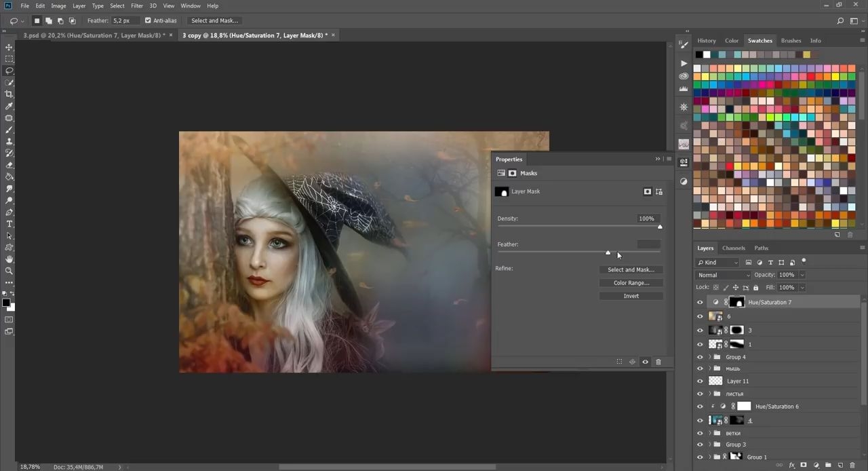Select the Rectangular Marquee tool
Image resolution: width=868 pixels, height=471 pixels.
point(9,59)
